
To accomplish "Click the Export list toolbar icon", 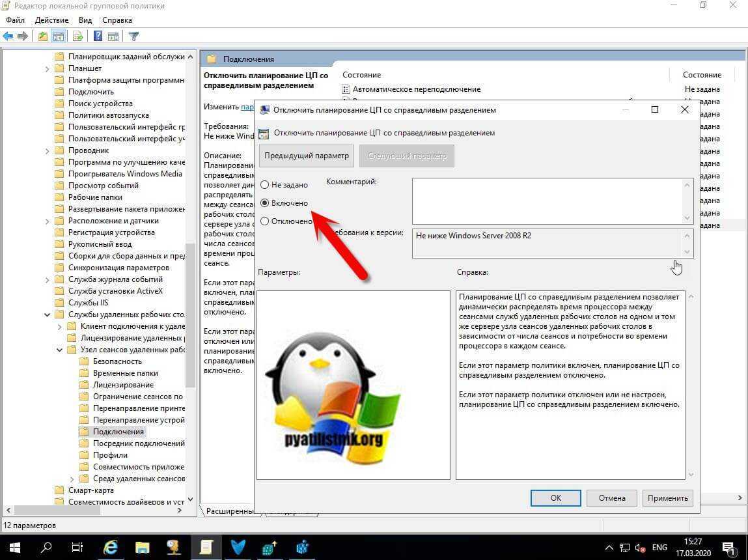I will [77, 36].
